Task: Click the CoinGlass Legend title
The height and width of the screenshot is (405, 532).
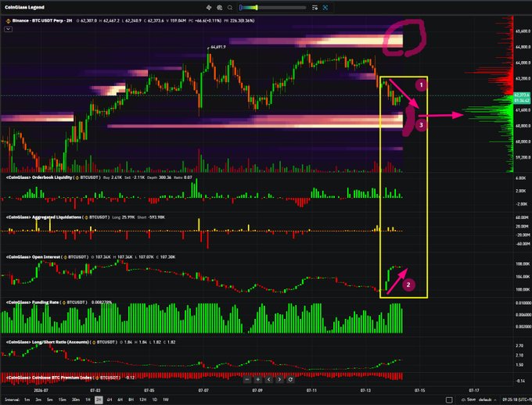Action: [24, 8]
